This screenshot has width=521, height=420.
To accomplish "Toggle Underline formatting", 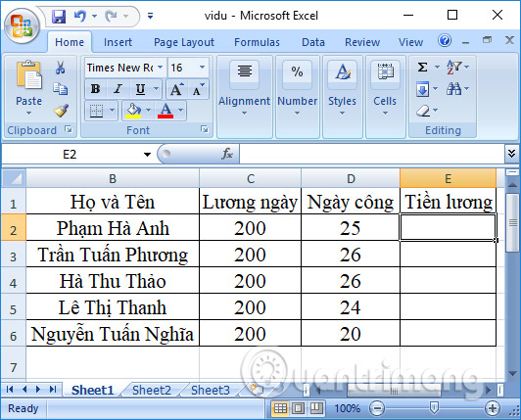I will coord(141,89).
